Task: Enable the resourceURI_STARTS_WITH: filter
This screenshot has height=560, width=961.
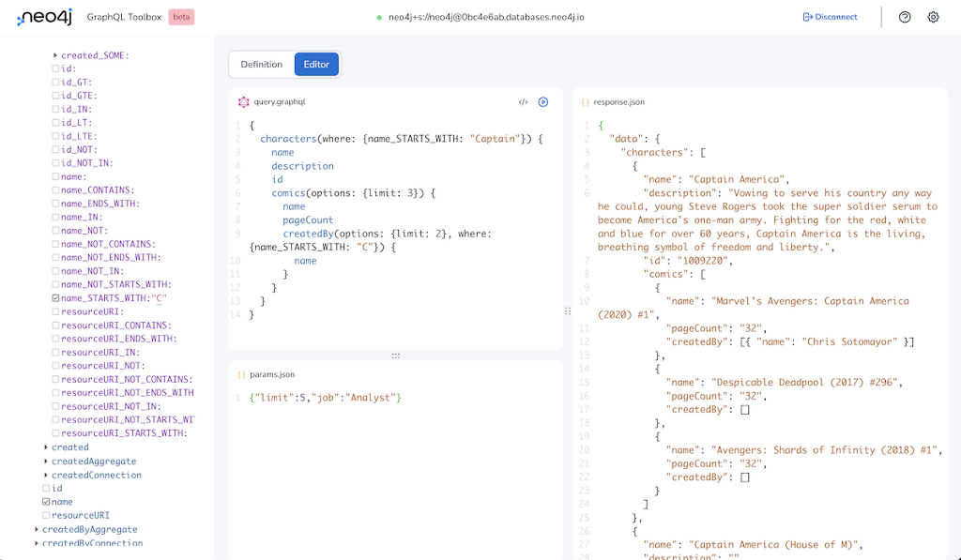Action: pos(55,433)
